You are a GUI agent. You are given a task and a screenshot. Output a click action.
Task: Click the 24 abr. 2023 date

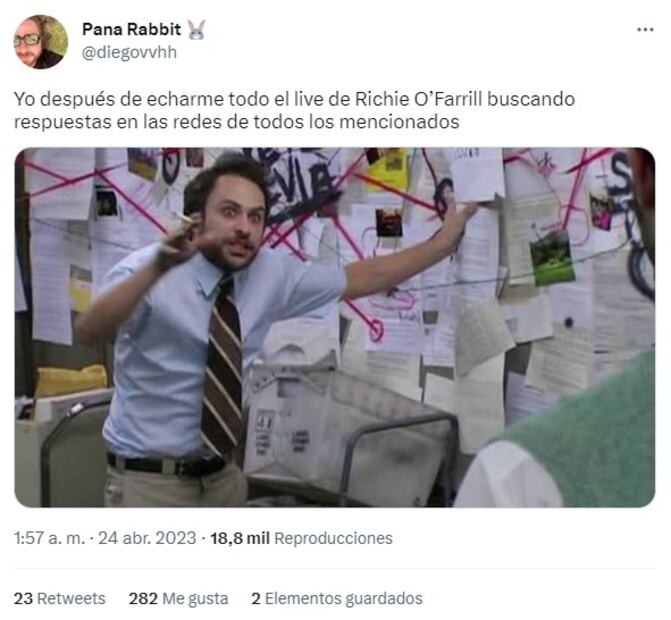[147, 538]
